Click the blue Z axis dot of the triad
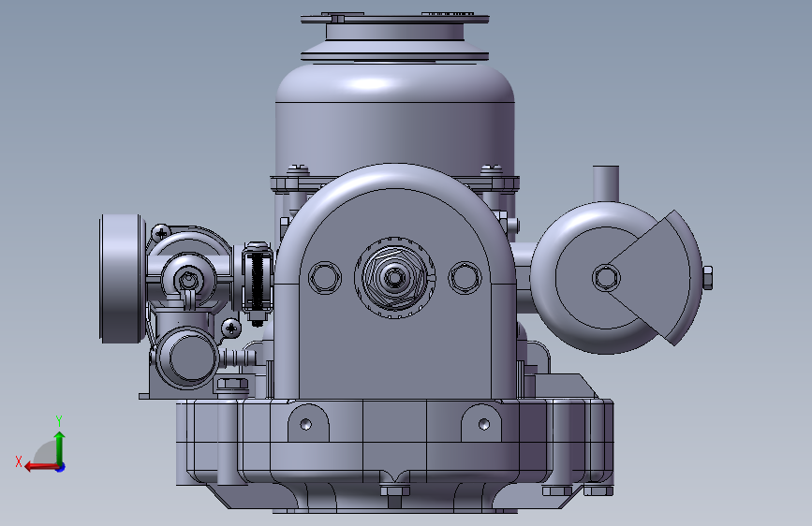This screenshot has height=526, width=812. point(61,467)
